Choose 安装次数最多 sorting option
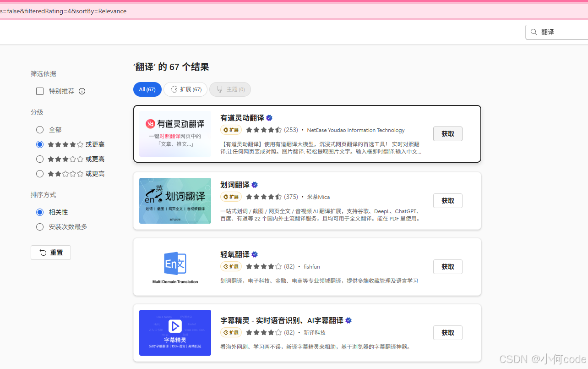The image size is (588, 369). coord(40,226)
